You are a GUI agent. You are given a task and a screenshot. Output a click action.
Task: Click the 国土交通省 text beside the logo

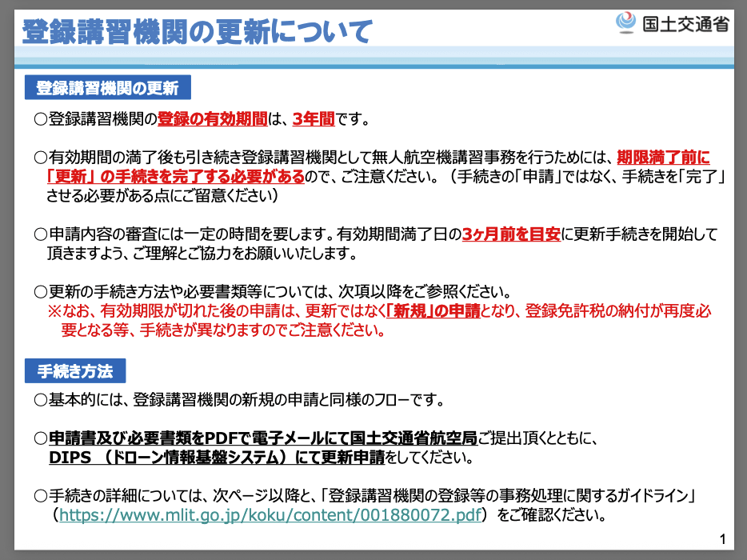[x=685, y=23]
